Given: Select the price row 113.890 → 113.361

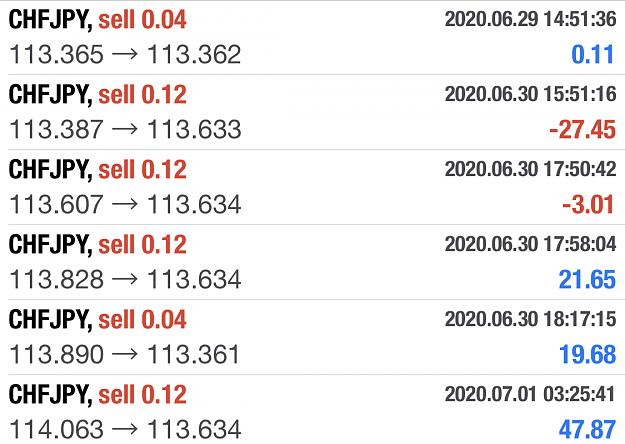Looking at the screenshot, I should [124, 354].
